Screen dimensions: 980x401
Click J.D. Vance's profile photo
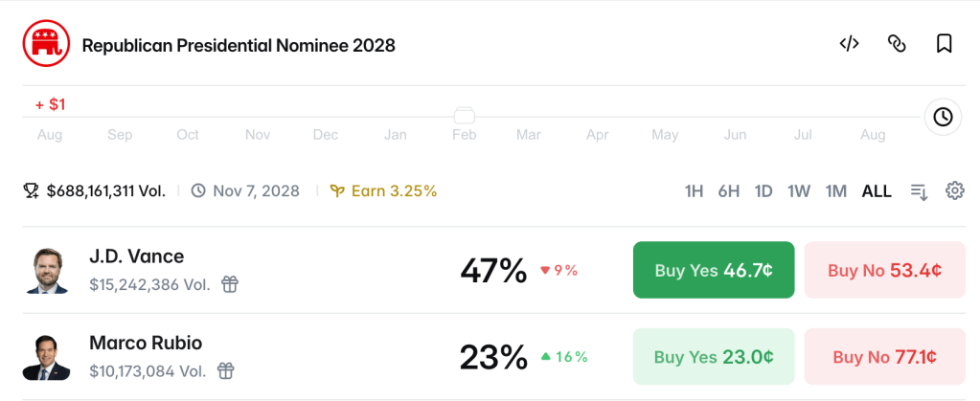click(47, 271)
